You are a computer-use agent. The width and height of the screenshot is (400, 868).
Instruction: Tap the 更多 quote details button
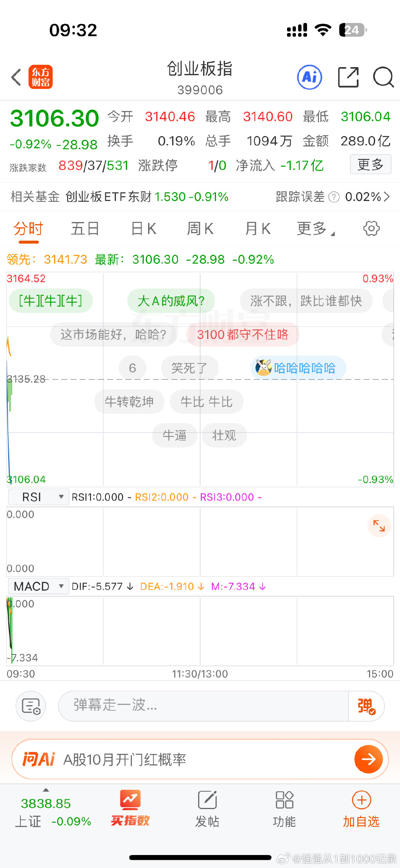coord(370,164)
